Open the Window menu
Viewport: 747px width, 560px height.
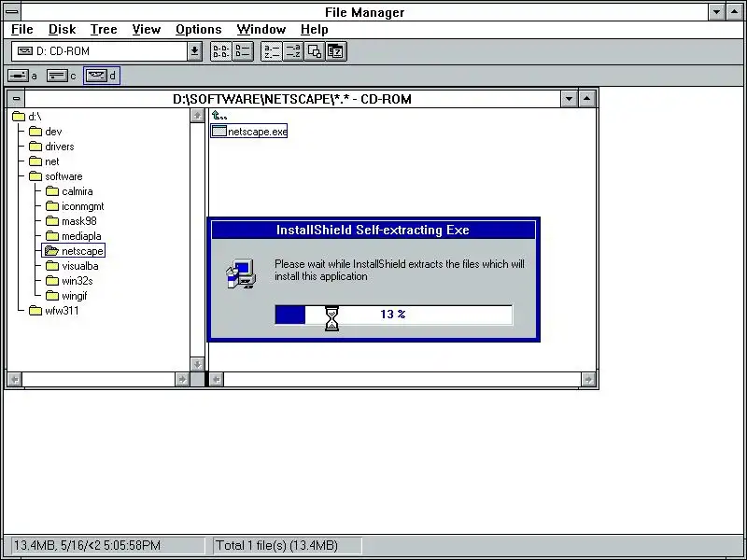point(261,30)
